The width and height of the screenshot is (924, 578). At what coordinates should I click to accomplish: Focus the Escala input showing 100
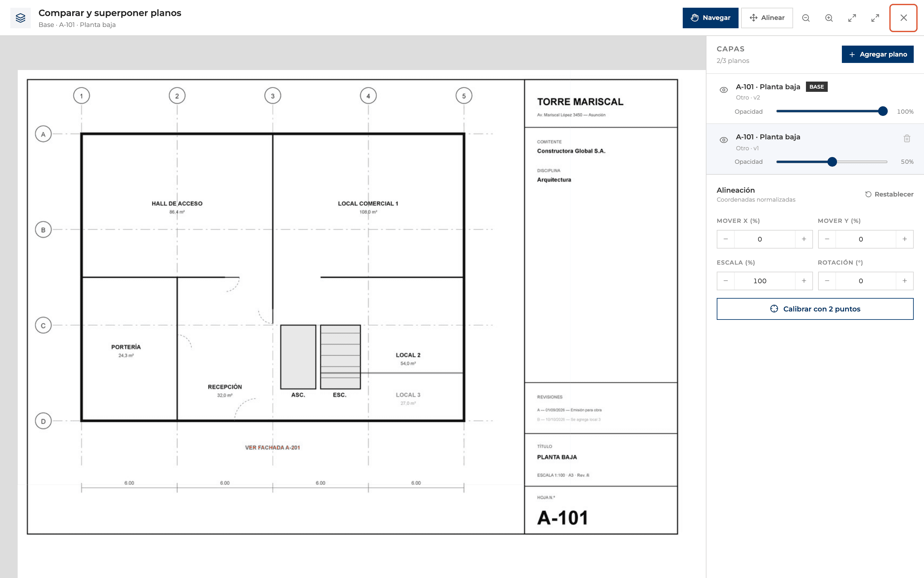[x=765, y=281]
